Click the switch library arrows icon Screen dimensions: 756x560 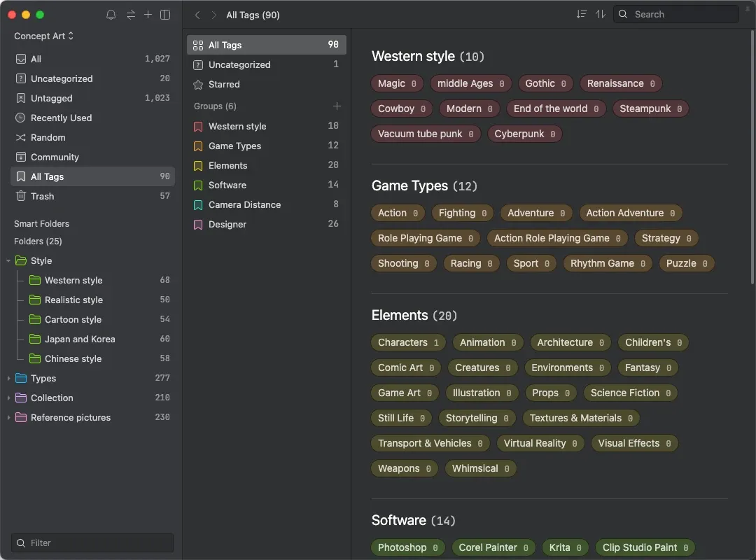(x=131, y=15)
